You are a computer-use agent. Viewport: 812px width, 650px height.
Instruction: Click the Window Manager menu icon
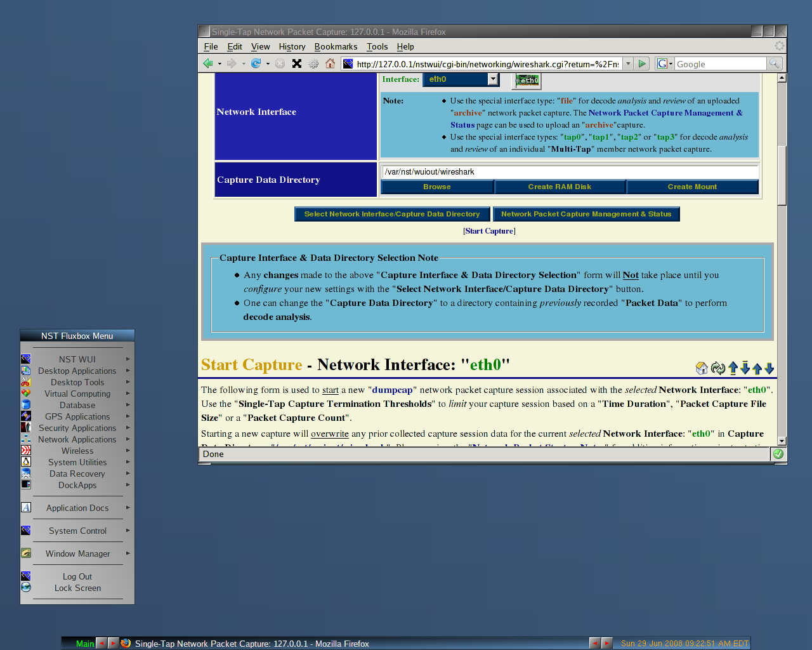(26, 554)
